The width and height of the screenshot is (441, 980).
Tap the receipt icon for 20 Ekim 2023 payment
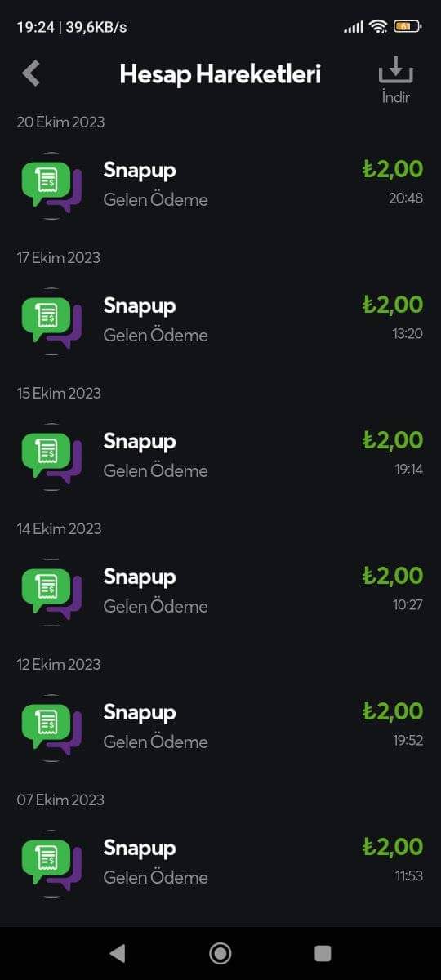[52, 185]
